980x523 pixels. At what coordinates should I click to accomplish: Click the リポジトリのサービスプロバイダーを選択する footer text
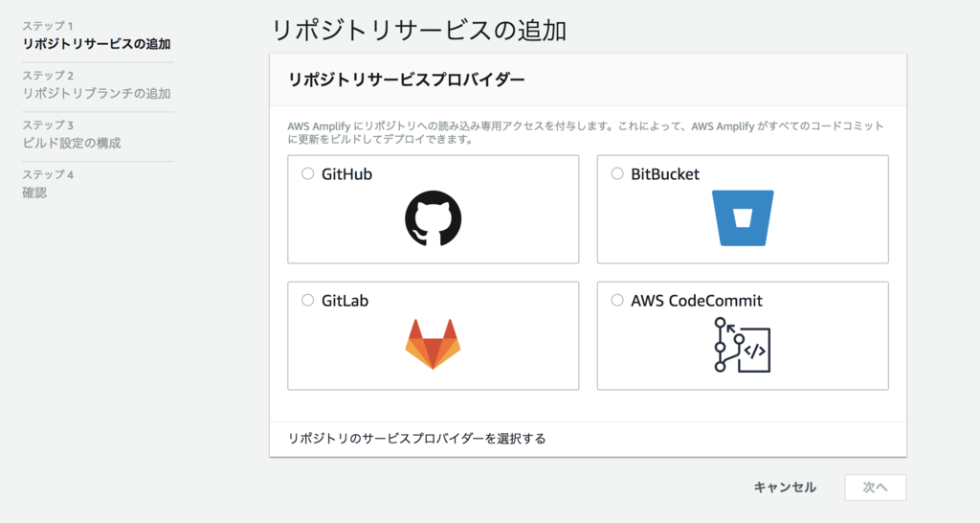(x=416, y=439)
